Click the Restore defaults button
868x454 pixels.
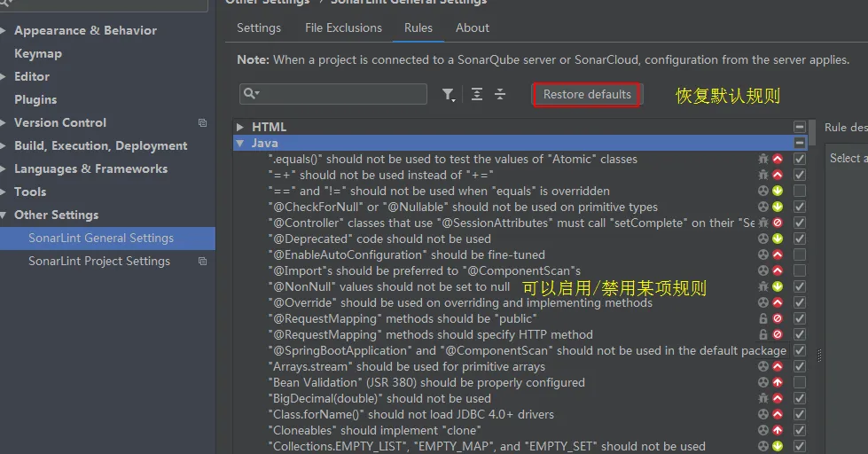(587, 95)
